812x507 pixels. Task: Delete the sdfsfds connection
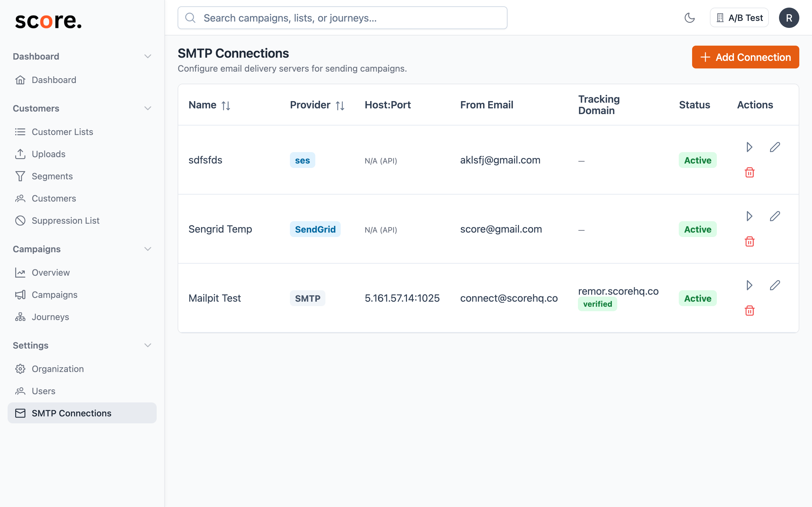pos(749,173)
